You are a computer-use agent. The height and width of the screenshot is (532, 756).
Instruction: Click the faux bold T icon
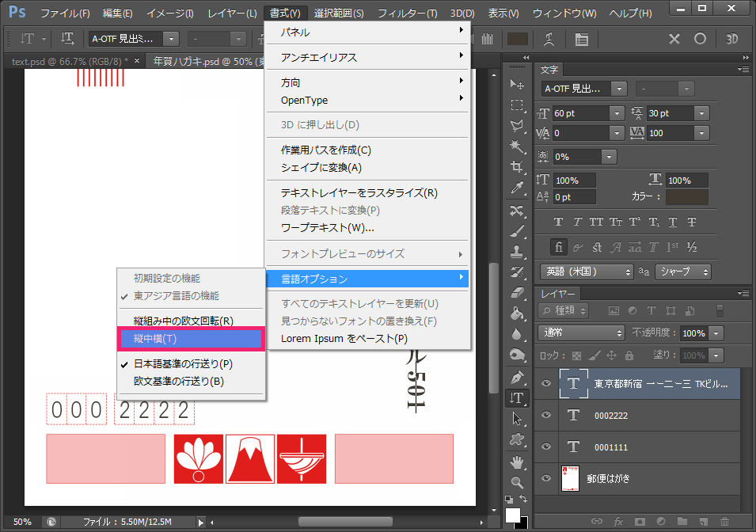pyautogui.click(x=558, y=222)
